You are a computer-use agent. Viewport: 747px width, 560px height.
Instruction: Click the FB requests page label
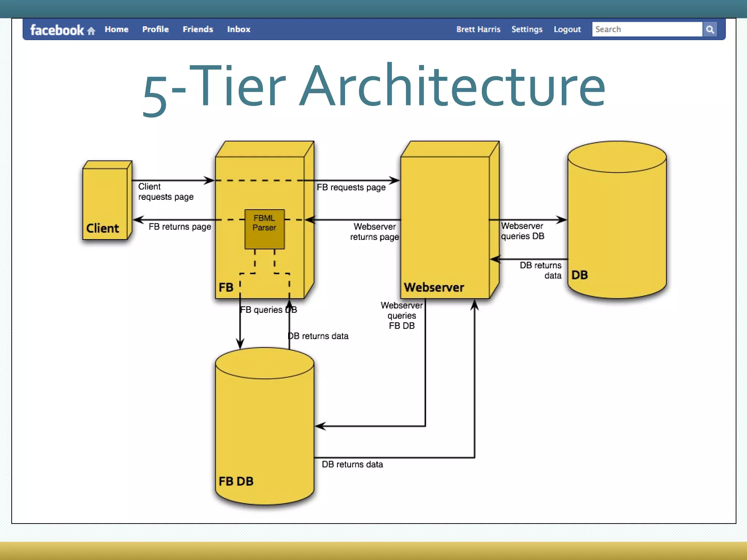351,187
